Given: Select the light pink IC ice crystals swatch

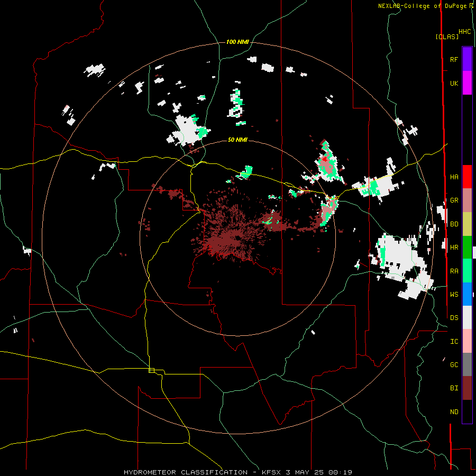Looking at the screenshot, I should pos(467,341).
